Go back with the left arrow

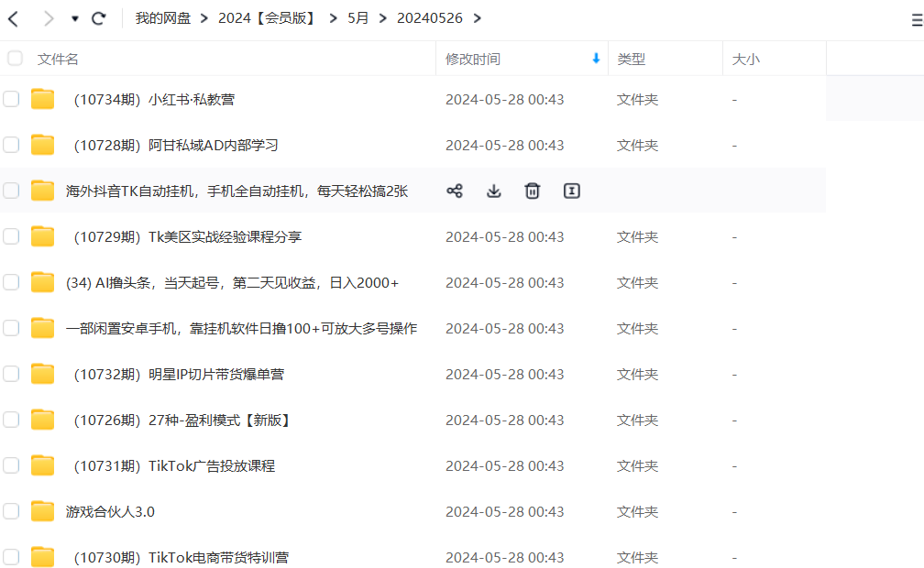[x=14, y=19]
